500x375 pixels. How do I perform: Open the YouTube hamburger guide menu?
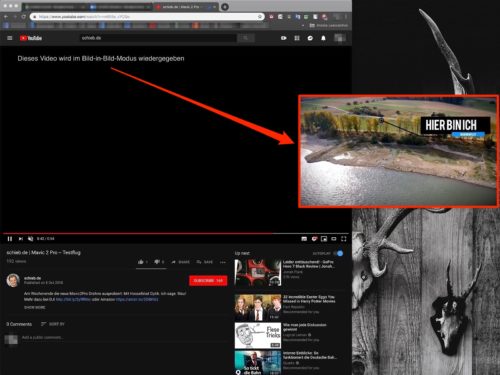[10, 38]
